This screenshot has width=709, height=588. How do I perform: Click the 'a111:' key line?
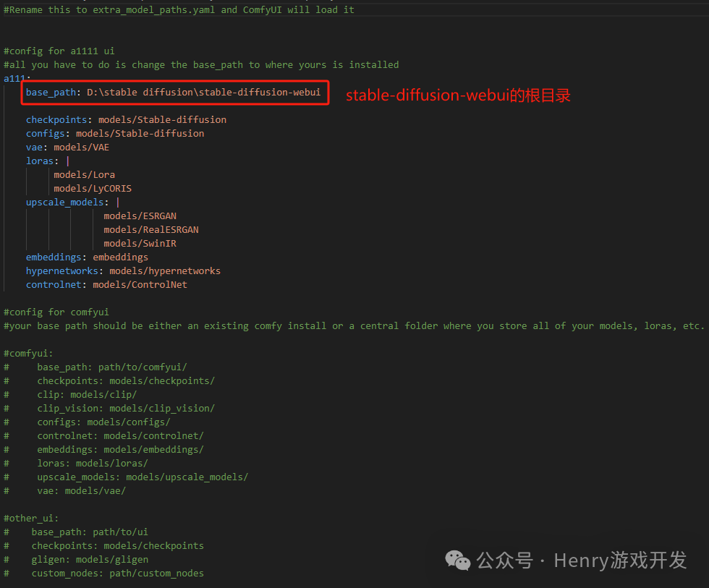(x=17, y=78)
